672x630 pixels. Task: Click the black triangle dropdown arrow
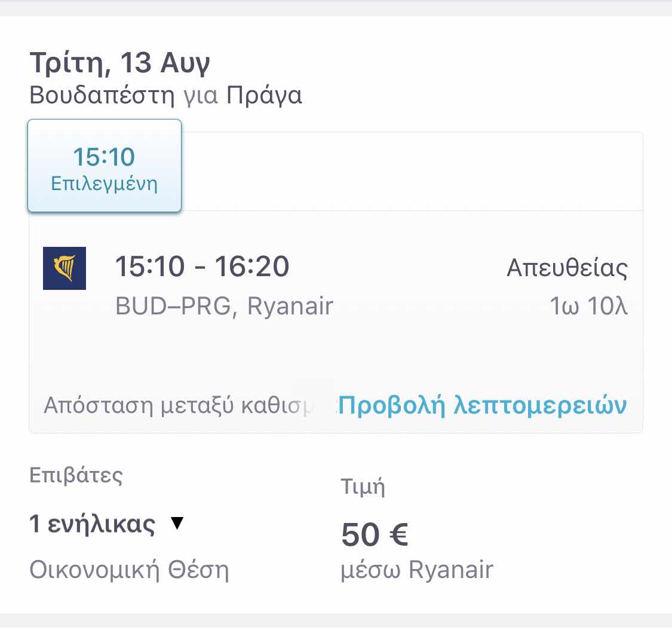[177, 523]
